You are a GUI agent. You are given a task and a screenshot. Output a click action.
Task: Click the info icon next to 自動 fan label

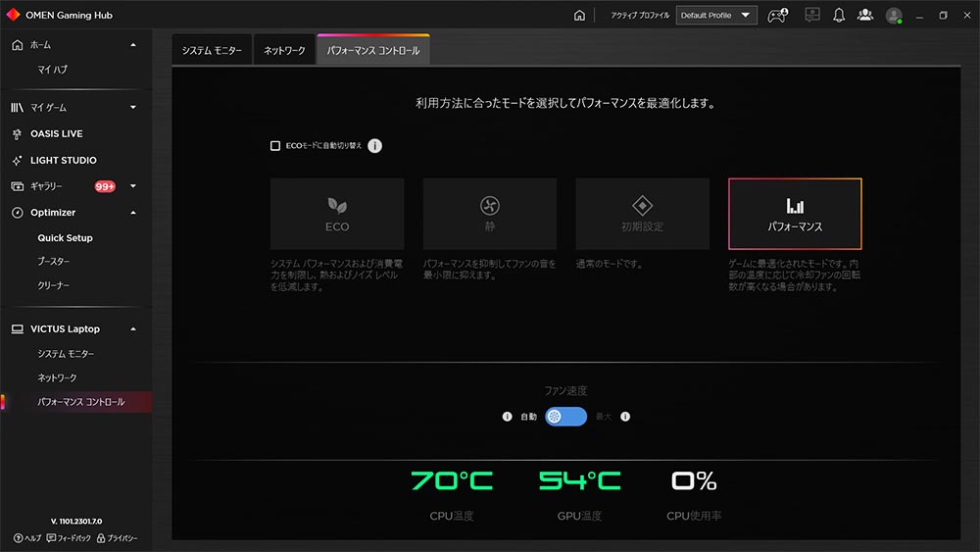click(x=507, y=417)
